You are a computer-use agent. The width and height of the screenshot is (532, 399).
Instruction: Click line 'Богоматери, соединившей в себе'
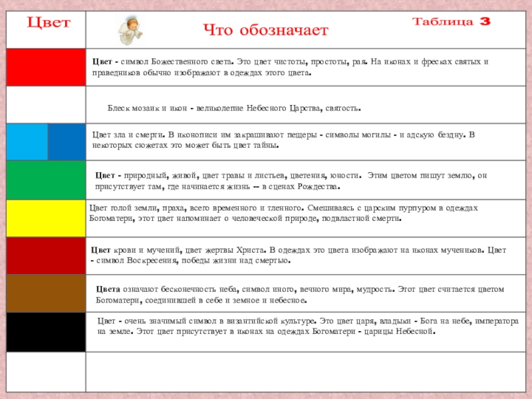(x=201, y=301)
